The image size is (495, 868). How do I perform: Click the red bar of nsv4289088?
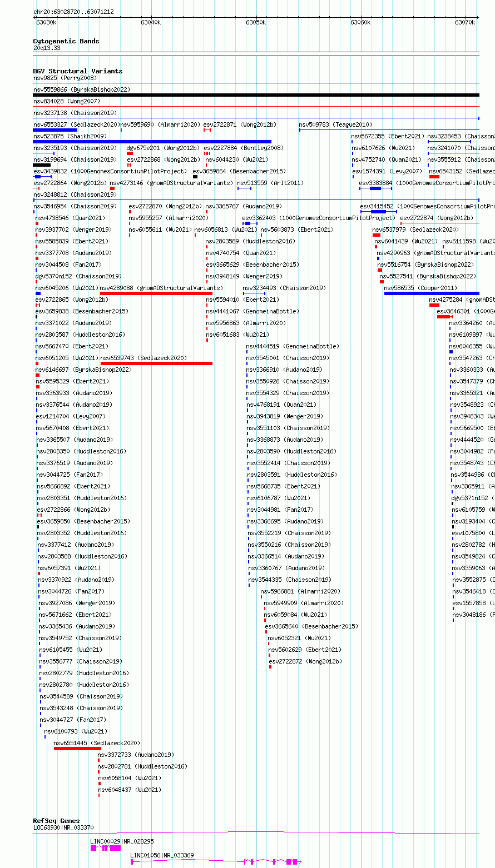[156, 293]
